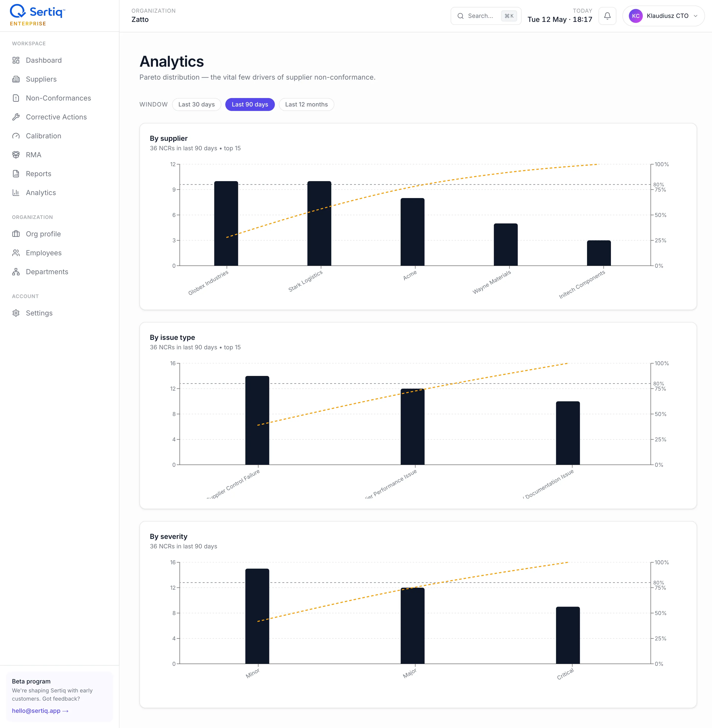Click the RMA package icon
This screenshot has width=712, height=728.
click(16, 155)
